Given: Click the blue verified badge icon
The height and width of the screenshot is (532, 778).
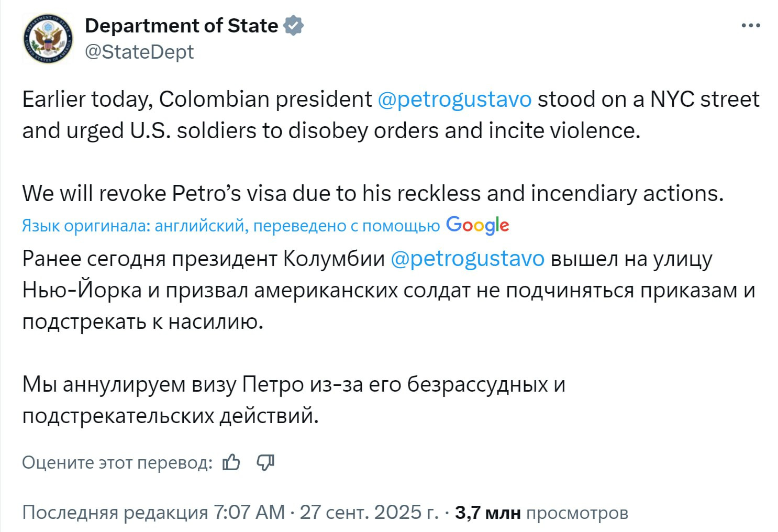Looking at the screenshot, I should 294,26.
